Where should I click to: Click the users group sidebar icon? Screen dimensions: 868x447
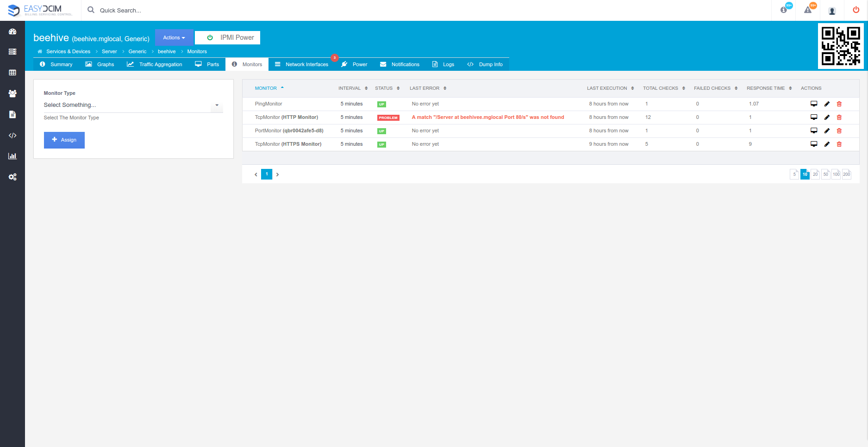pos(12,93)
